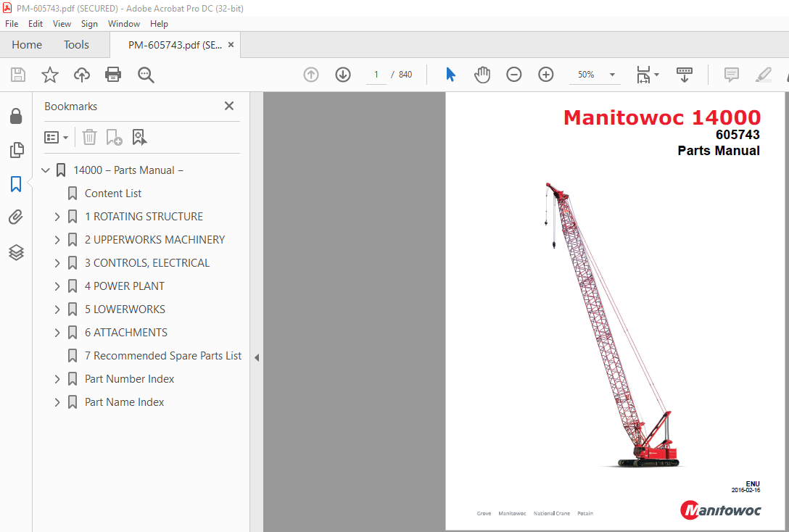Add file to starred with star icon
The image size is (789, 532).
click(x=50, y=75)
